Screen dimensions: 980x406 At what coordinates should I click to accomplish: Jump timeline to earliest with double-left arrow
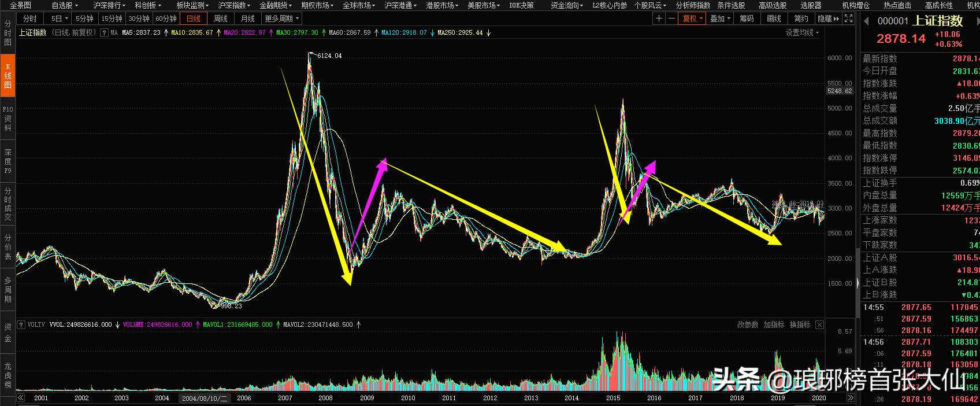pos(21,398)
